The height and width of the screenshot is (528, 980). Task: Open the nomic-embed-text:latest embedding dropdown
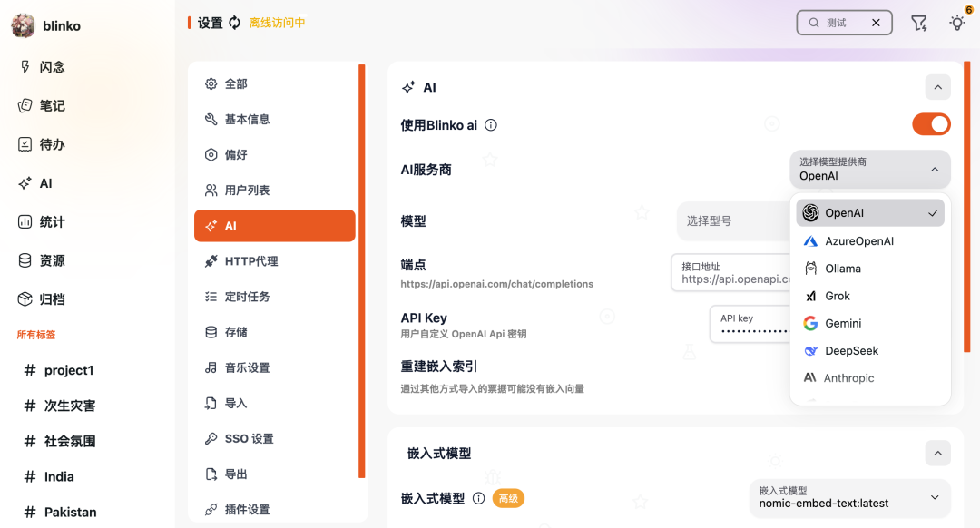pos(849,498)
